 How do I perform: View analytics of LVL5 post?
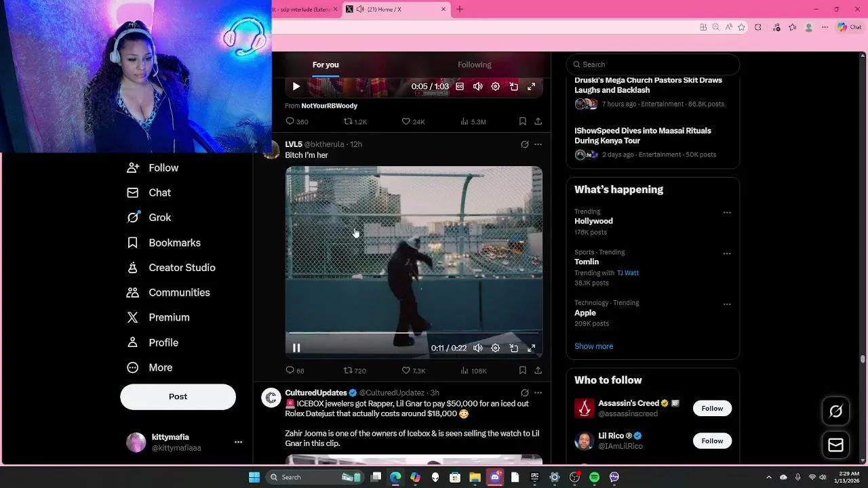click(x=473, y=370)
